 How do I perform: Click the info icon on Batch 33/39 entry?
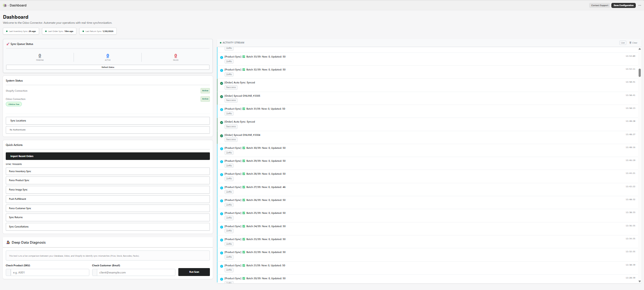221,57
